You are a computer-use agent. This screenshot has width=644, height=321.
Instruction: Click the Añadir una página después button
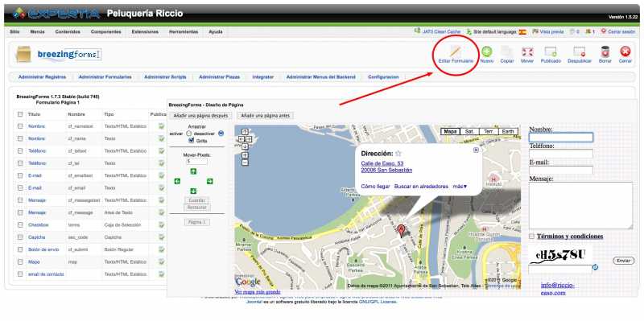[200, 116]
